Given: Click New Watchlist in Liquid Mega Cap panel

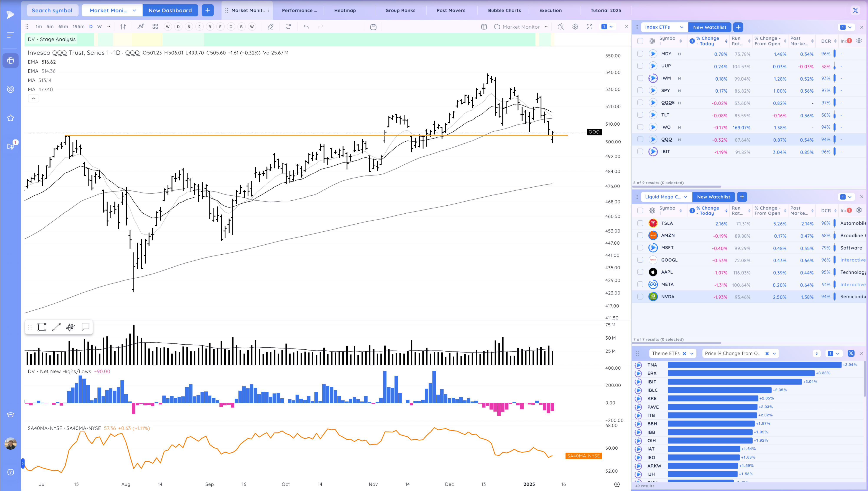Looking at the screenshot, I should point(713,197).
